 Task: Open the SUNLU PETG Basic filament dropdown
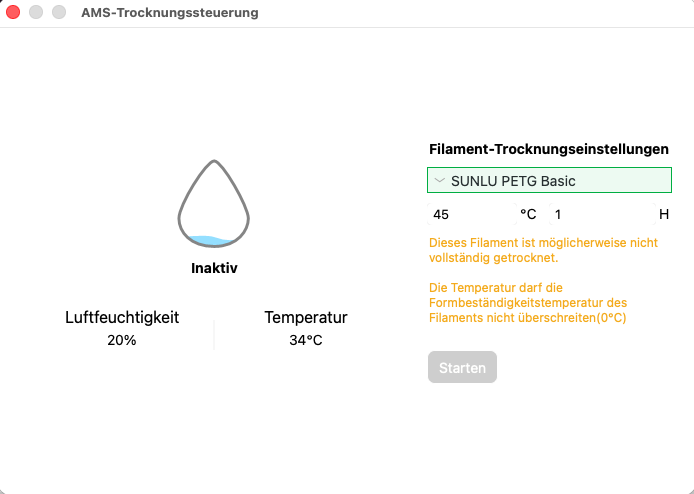(x=549, y=180)
